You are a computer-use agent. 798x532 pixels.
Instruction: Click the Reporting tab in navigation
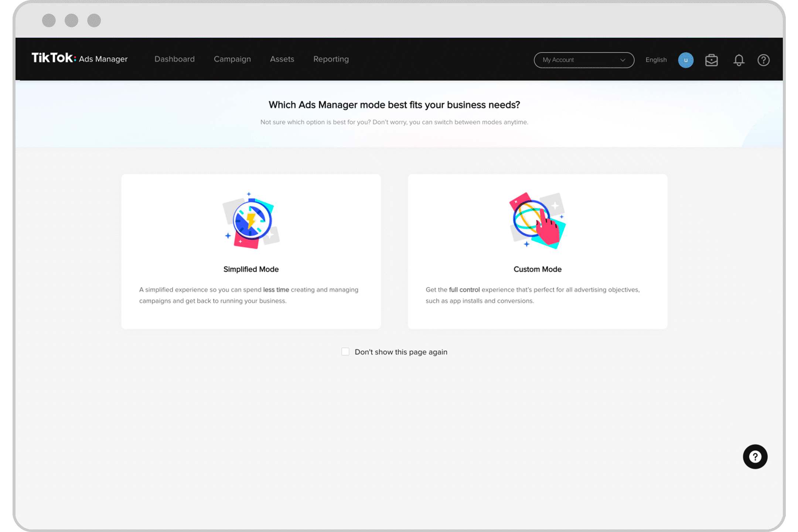[x=331, y=59]
